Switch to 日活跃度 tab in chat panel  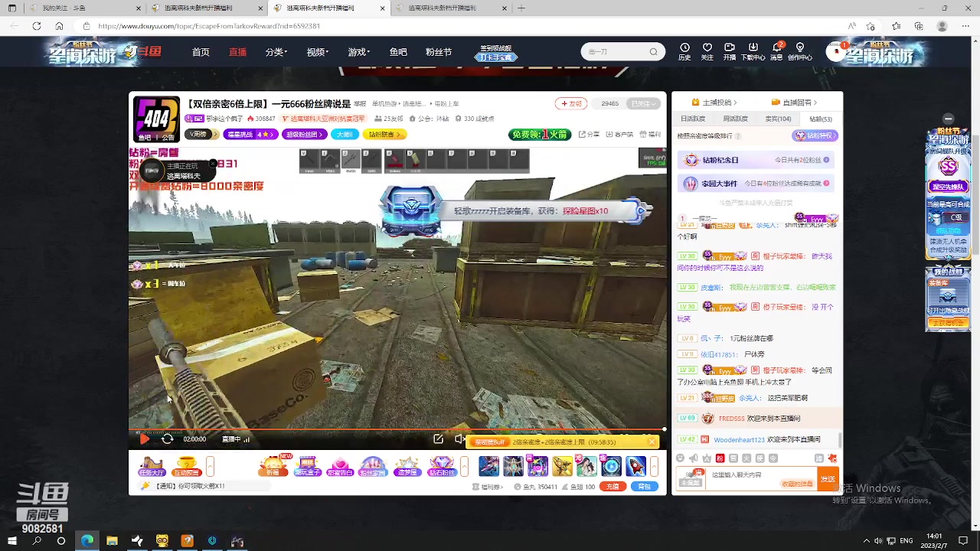pyautogui.click(x=693, y=119)
